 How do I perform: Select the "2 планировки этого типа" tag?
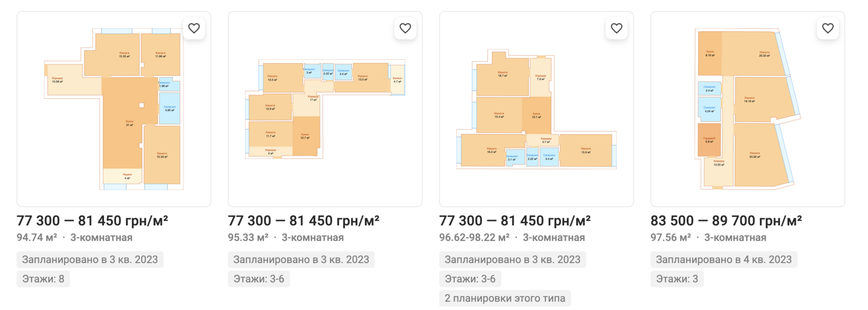click(x=505, y=298)
